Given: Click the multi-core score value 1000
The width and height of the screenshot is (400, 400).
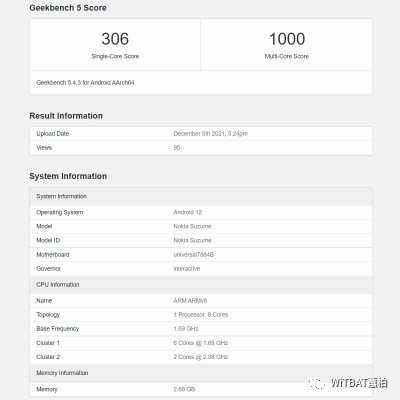Looking at the screenshot, I should point(287,39).
